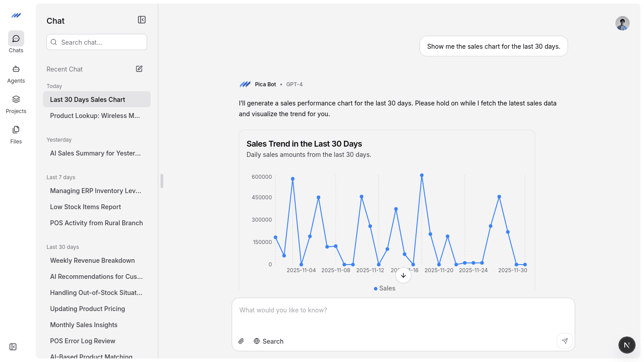Viewport: 644px width, 362px height.
Task: Click the Sales legend item below the chart
Action: [x=385, y=288]
